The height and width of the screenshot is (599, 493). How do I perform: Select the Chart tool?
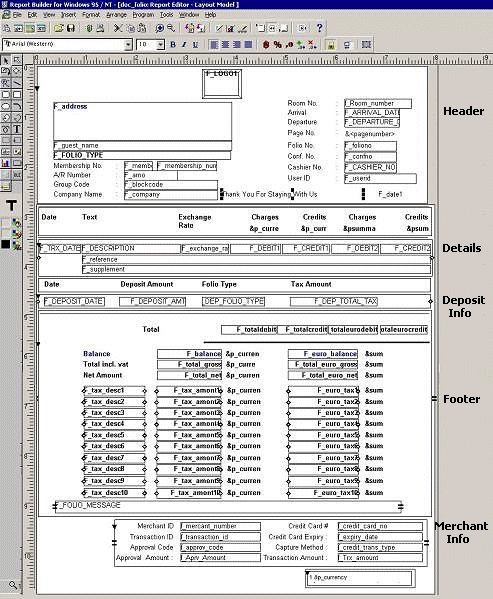(x=6, y=163)
